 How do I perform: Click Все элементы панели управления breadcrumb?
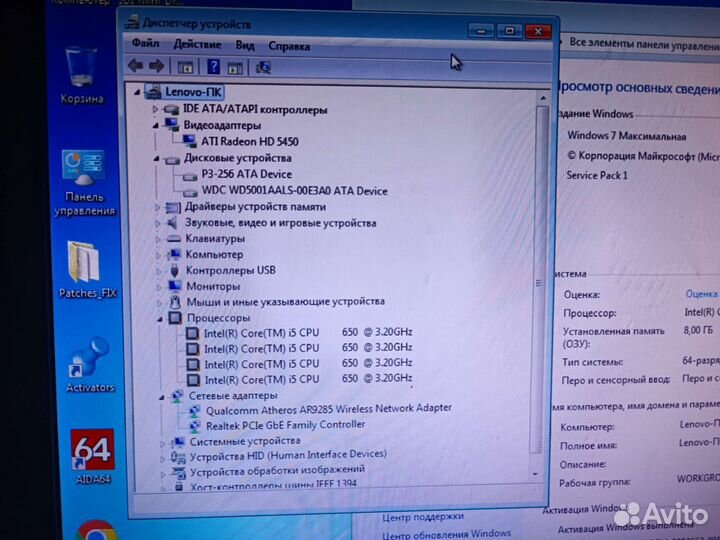coord(644,45)
